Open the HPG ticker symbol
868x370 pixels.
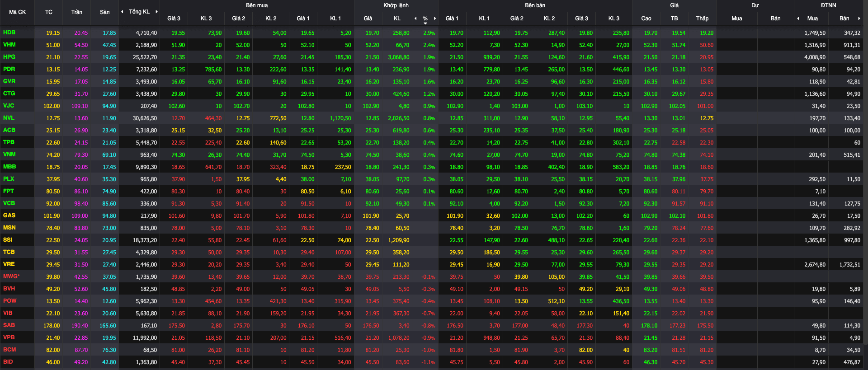9,57
